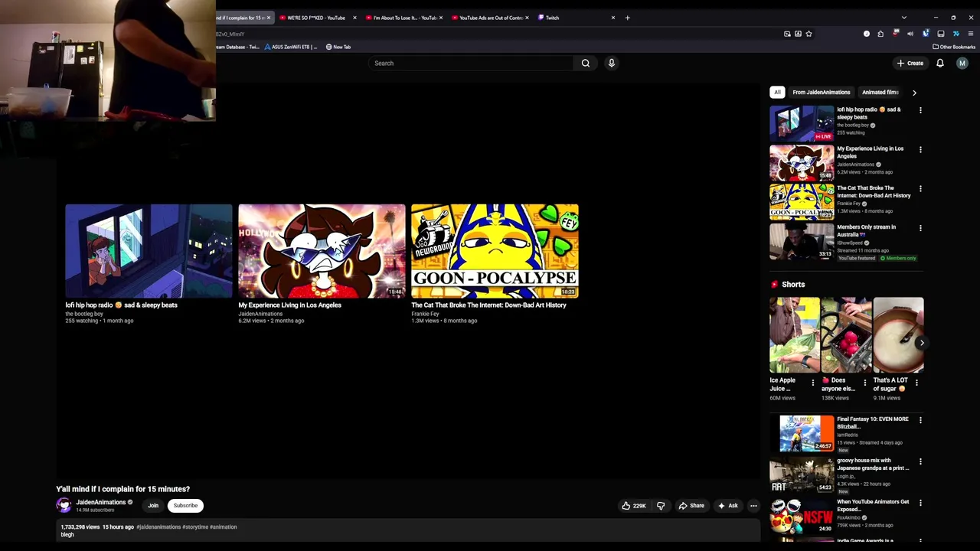
Task: Open Ice Apple Juice short thumbnail
Action: coord(795,335)
